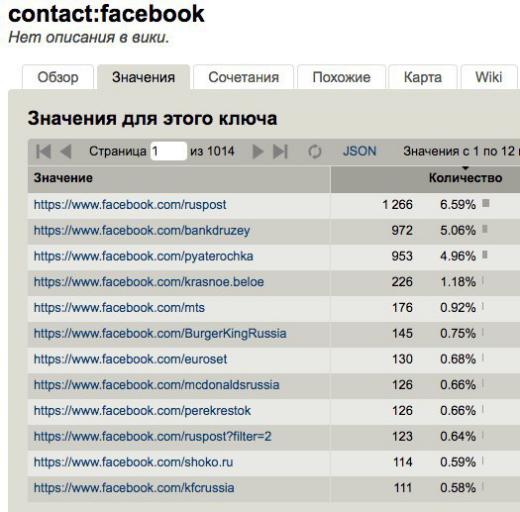Go to first page of values

[43, 152]
